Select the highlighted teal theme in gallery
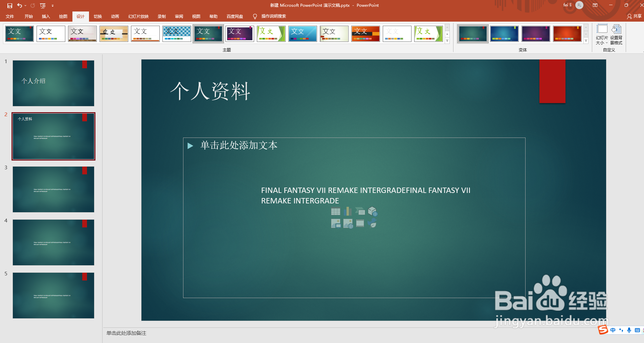Image resolution: width=644 pixels, height=343 pixels. click(x=208, y=34)
